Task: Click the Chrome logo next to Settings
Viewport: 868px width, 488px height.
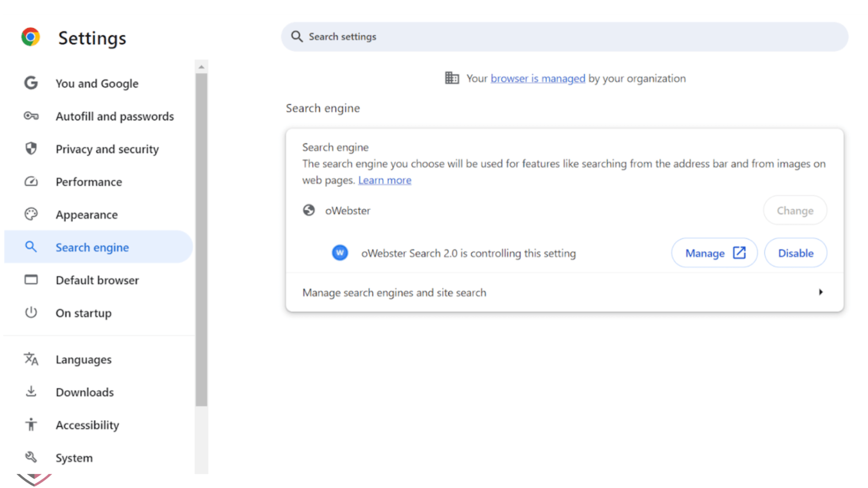Action: coord(30,37)
